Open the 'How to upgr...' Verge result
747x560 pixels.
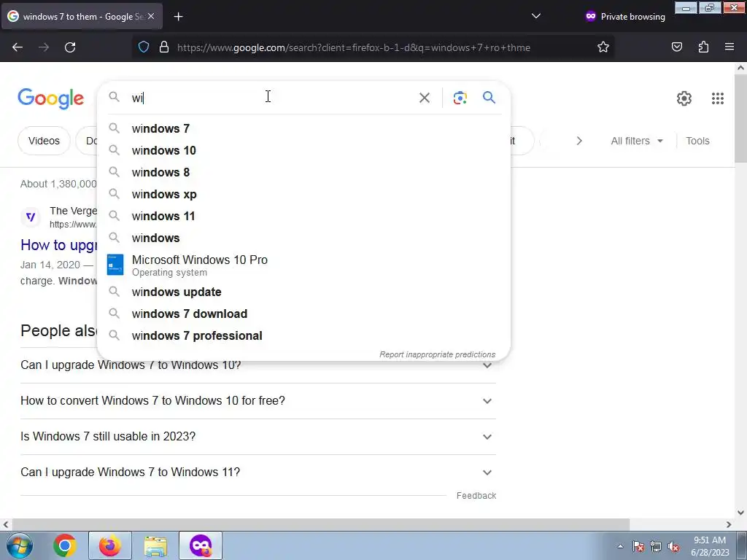click(x=59, y=245)
